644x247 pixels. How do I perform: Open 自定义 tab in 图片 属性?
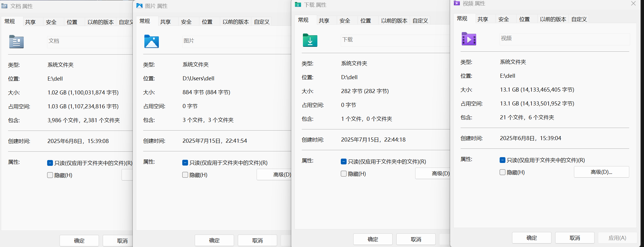(262, 22)
